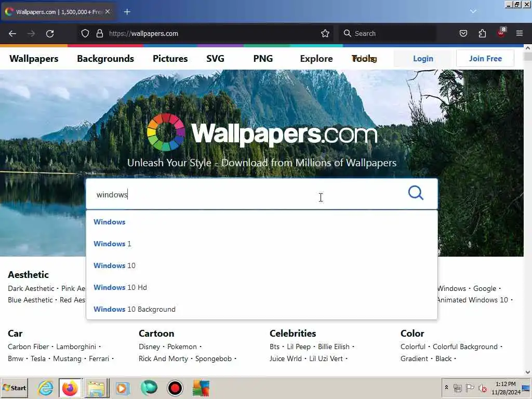
Task: Open the Google wallpapers link
Action: pyautogui.click(x=485, y=288)
